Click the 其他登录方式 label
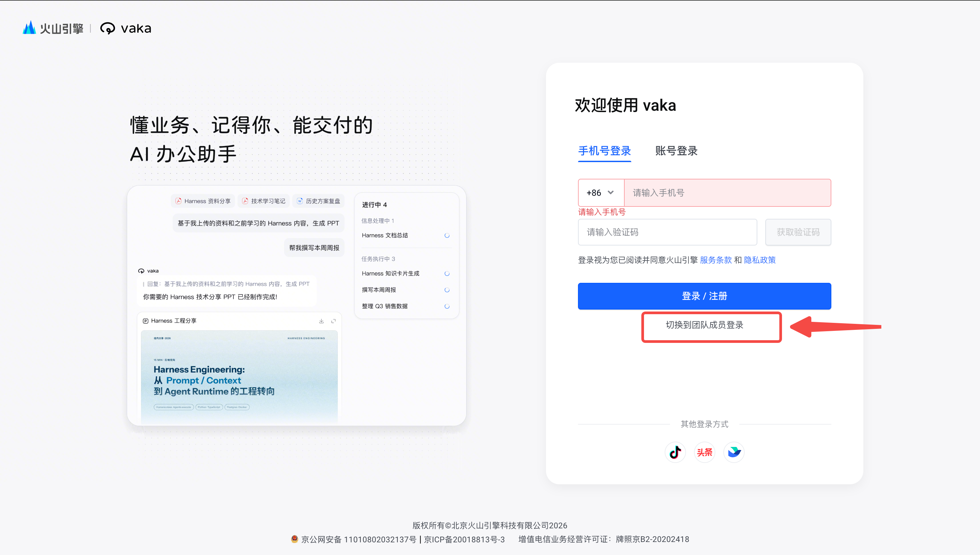Viewport: 980px width, 555px height. click(704, 424)
